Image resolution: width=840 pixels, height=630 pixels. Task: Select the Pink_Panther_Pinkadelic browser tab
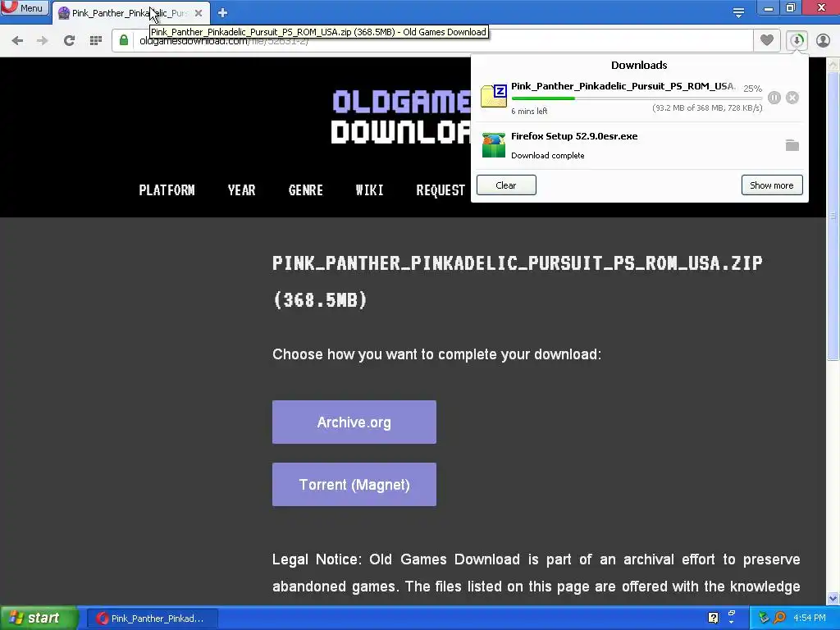(129, 13)
